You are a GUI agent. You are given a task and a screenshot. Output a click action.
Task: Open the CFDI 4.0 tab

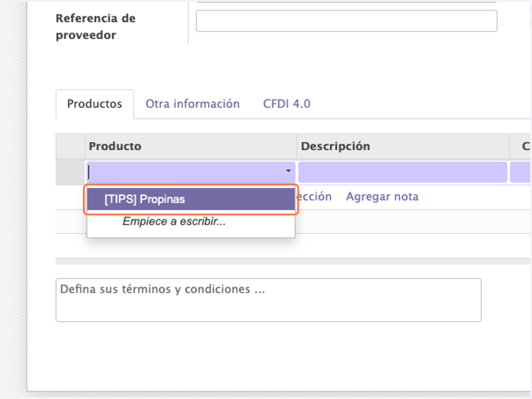(x=286, y=104)
